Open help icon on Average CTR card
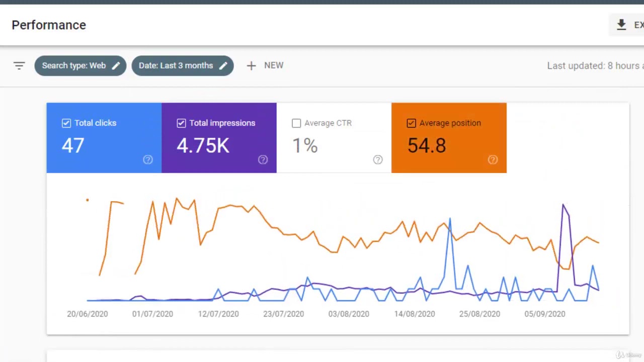644x362 pixels. tap(378, 160)
